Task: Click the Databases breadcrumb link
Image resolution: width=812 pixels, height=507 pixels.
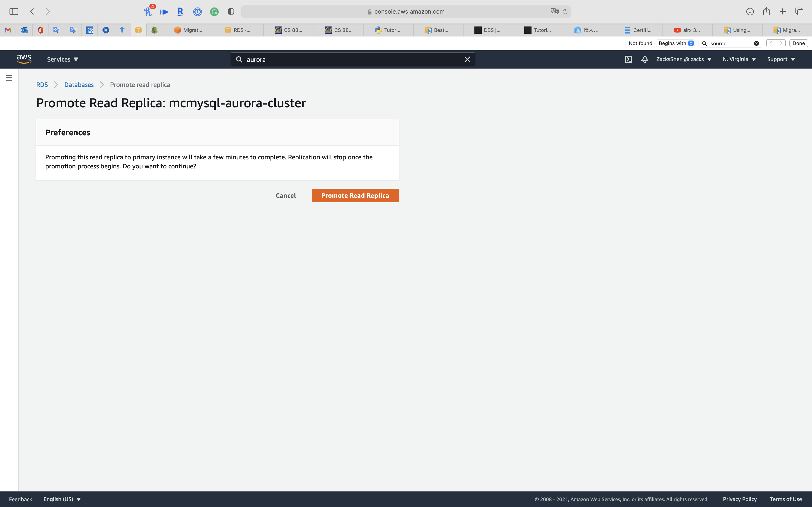Action: [79, 85]
